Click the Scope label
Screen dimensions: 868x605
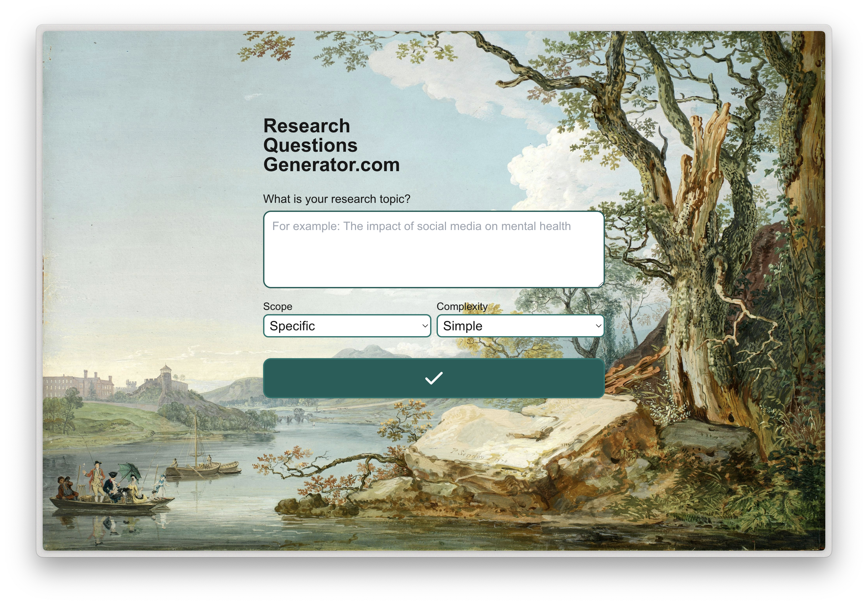(278, 306)
